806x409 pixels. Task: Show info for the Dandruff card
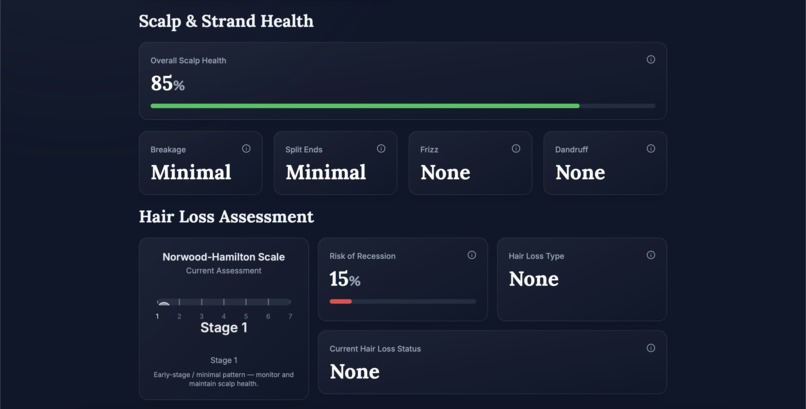tap(650, 148)
